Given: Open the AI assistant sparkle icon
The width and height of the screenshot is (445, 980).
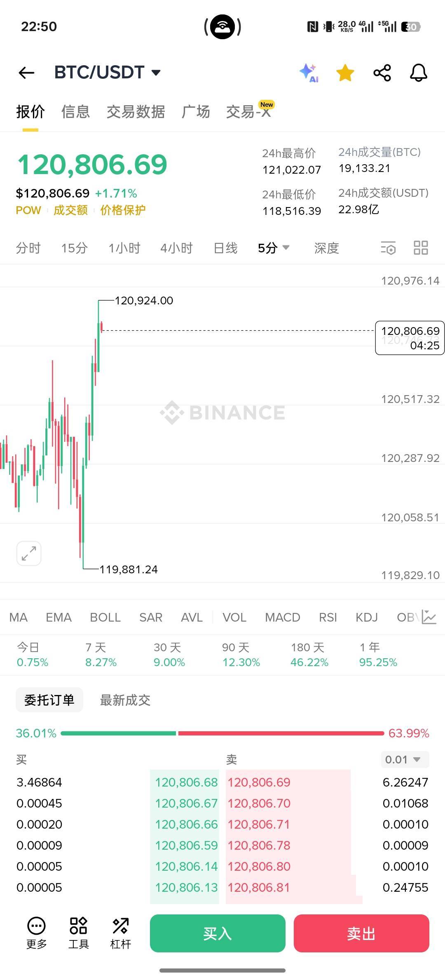Looking at the screenshot, I should [309, 73].
